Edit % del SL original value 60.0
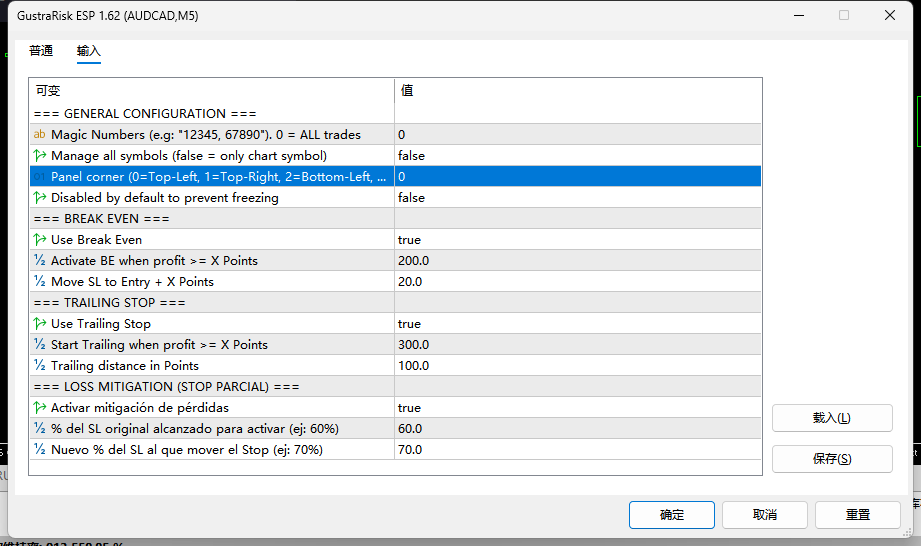 578,429
